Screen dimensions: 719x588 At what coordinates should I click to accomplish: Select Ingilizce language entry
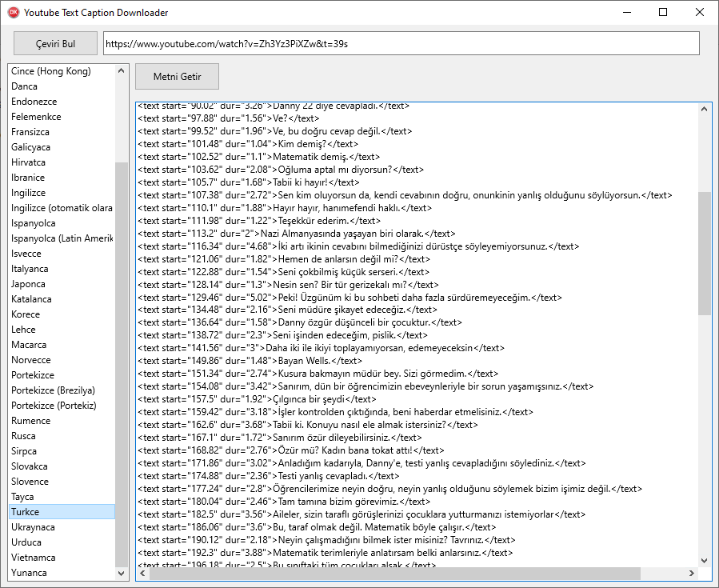tap(62, 193)
